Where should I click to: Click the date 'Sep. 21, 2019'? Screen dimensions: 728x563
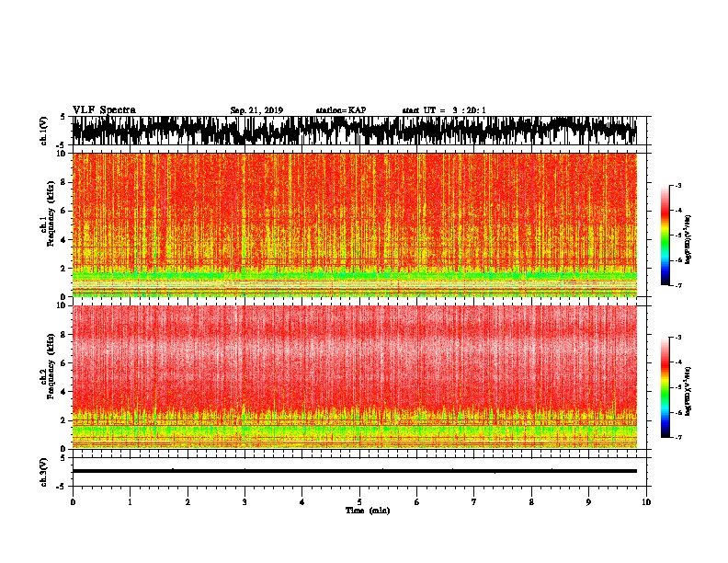[x=256, y=110]
